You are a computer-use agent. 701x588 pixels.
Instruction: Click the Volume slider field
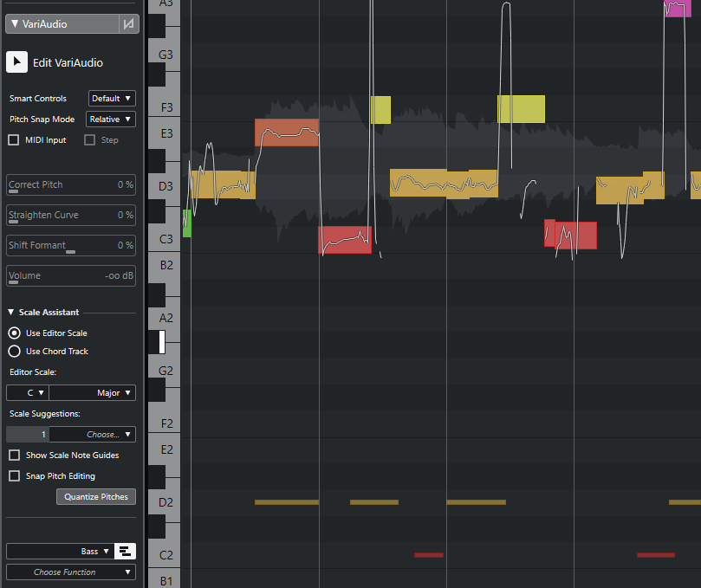pos(71,275)
